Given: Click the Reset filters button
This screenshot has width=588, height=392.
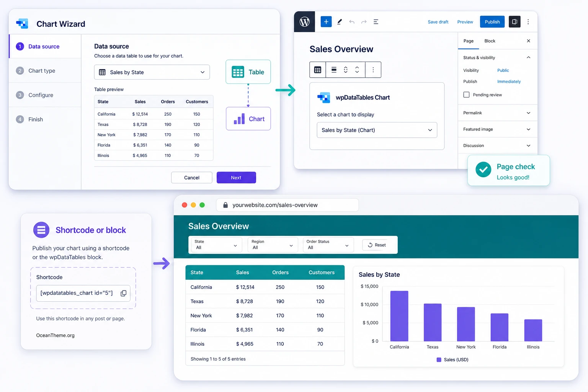Looking at the screenshot, I should (x=377, y=245).
